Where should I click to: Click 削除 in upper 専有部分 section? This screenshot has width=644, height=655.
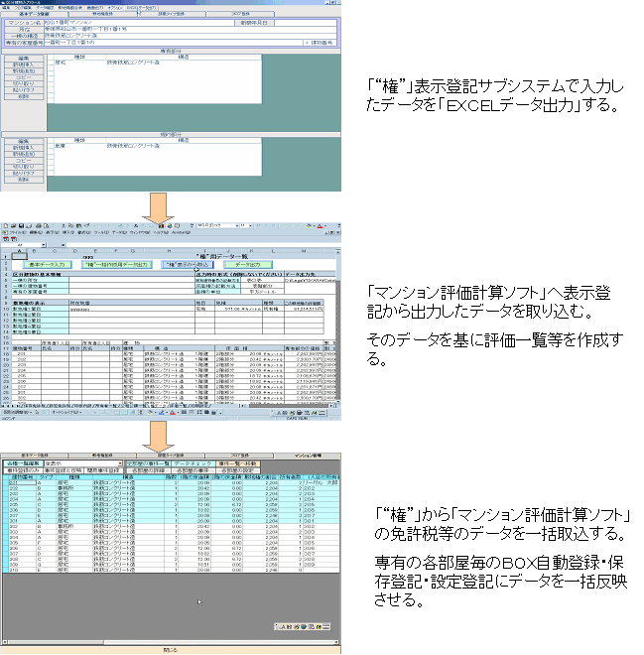coord(24,96)
